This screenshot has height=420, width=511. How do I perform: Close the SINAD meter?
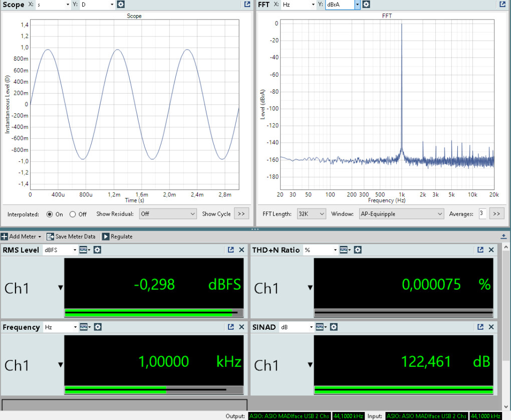coord(491,327)
